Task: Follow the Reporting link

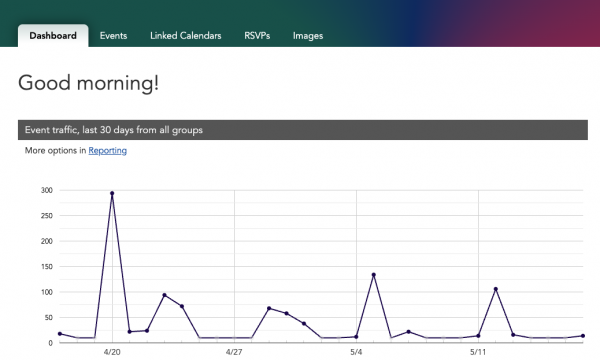Action: [108, 150]
